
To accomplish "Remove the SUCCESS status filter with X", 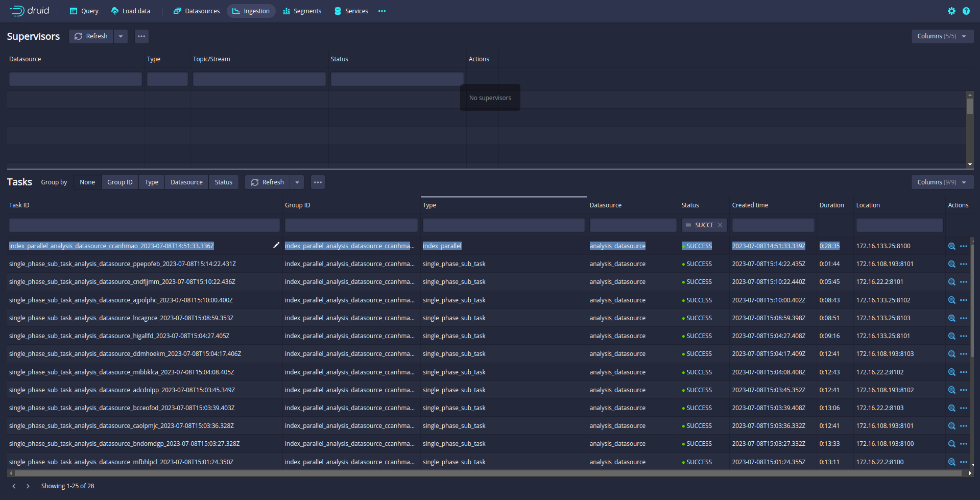I will [x=720, y=225].
